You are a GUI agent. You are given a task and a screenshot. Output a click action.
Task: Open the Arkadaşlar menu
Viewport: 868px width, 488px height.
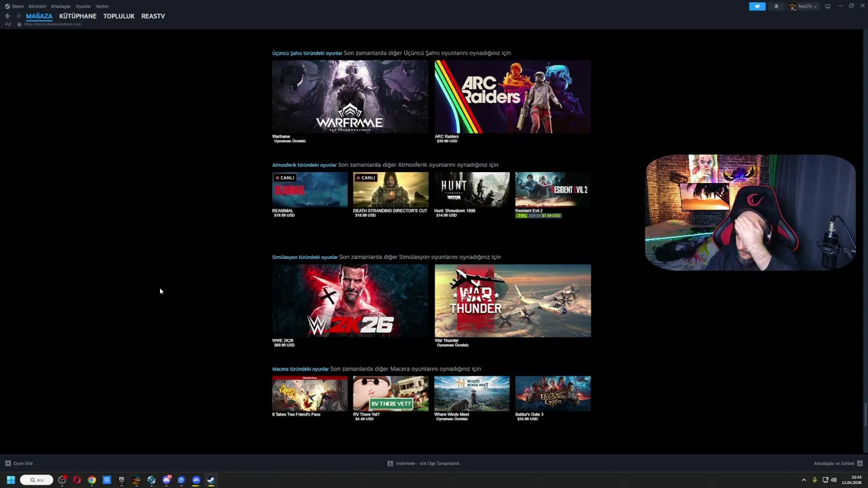coord(61,6)
